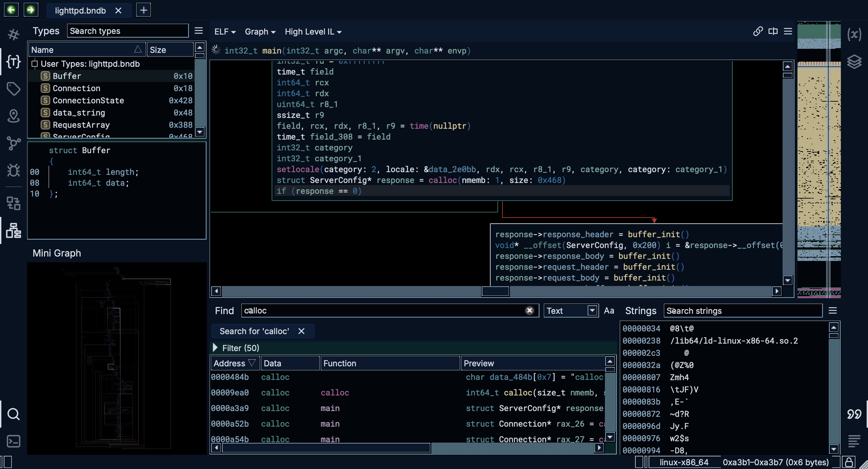Click the tag/label icon in sidebar

[14, 90]
